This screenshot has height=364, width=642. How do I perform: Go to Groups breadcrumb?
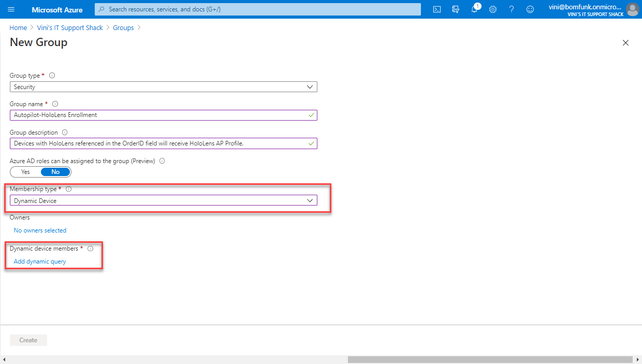point(123,27)
